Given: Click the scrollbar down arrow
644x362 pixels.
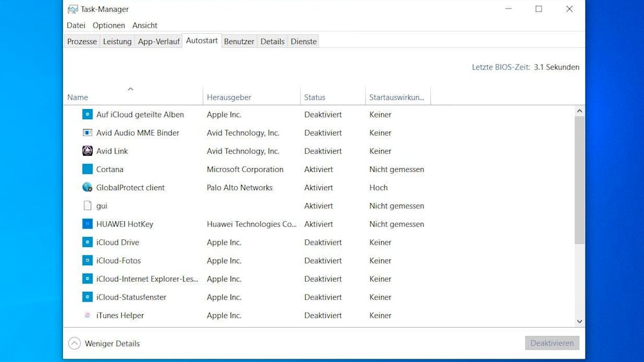Looking at the screenshot, I should point(579,322).
